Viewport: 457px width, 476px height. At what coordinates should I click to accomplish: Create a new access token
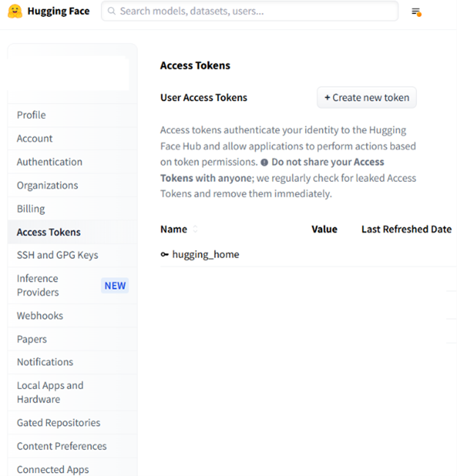click(367, 98)
